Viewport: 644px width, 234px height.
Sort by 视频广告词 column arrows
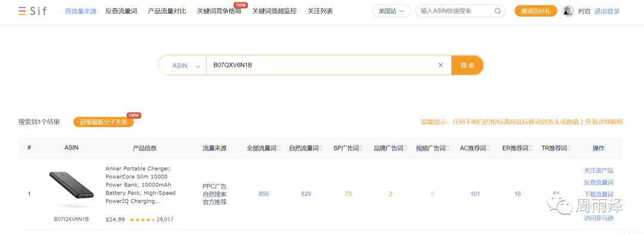(448, 148)
